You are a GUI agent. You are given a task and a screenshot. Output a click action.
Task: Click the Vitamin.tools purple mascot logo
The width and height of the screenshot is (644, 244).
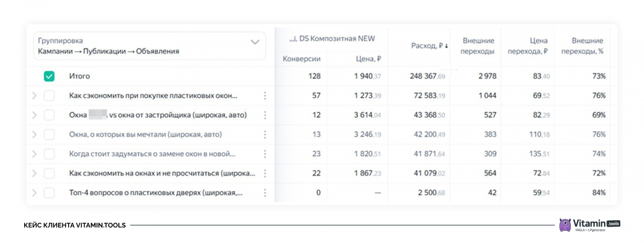[565, 225]
